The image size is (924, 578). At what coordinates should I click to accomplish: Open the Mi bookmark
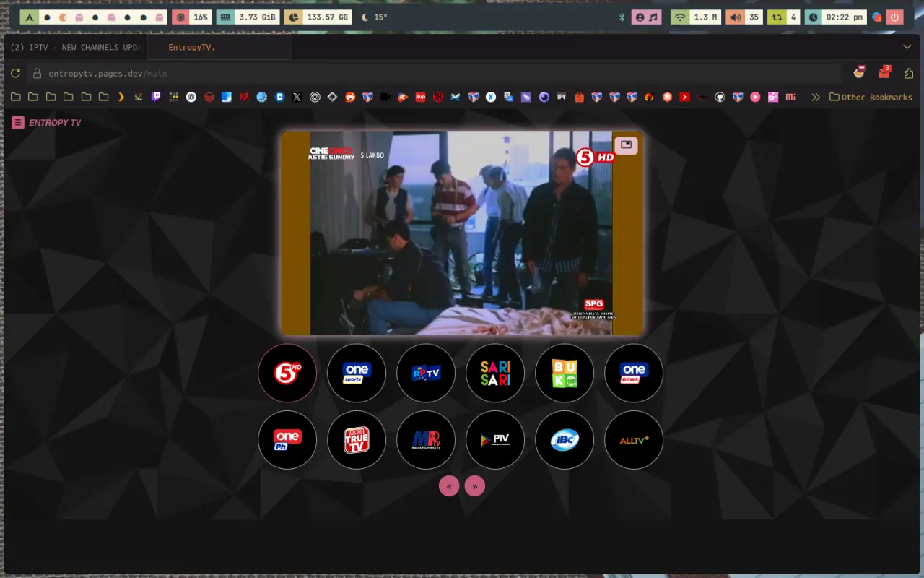[x=790, y=97]
